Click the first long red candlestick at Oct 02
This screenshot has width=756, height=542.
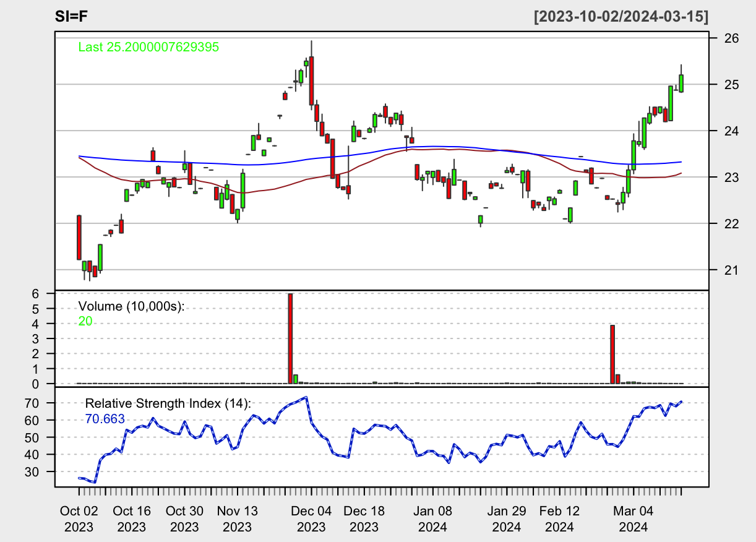pyautogui.click(x=79, y=238)
